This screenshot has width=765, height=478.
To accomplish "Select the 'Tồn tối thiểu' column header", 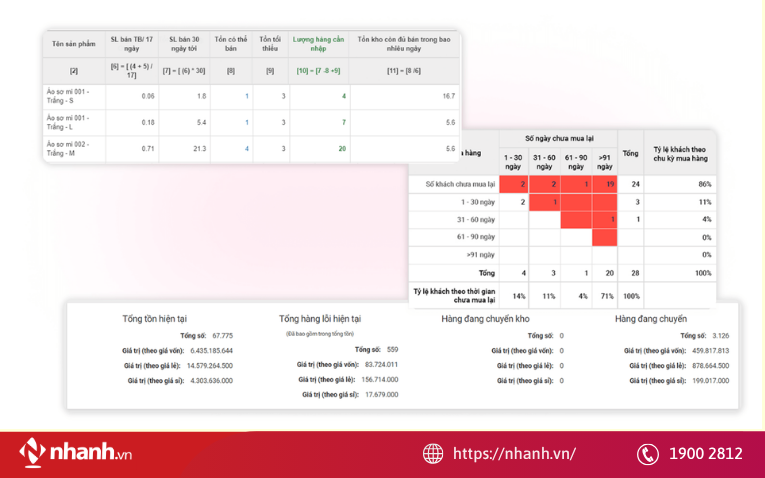I will click(270, 44).
